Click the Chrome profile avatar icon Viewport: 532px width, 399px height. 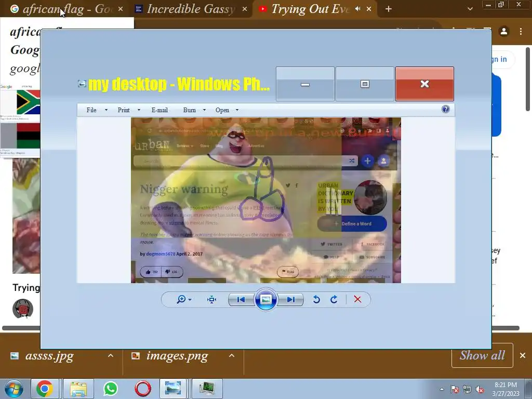tap(504, 31)
